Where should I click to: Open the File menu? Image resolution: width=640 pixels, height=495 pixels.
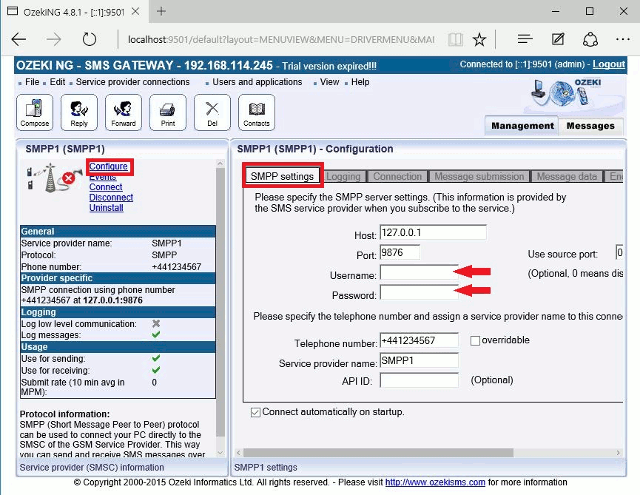click(32, 82)
